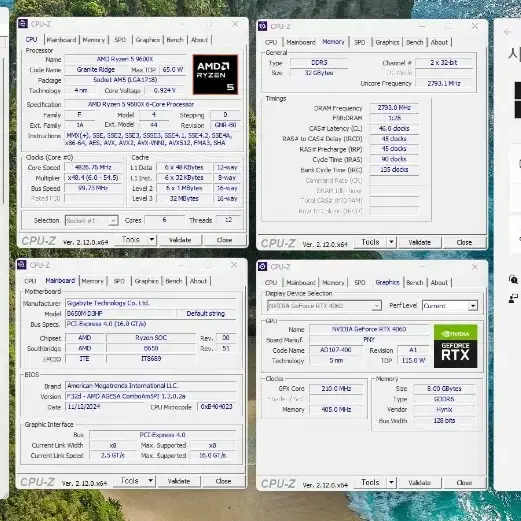Click Close button in Graphics window
This screenshot has height=521, width=521.
tap(464, 483)
